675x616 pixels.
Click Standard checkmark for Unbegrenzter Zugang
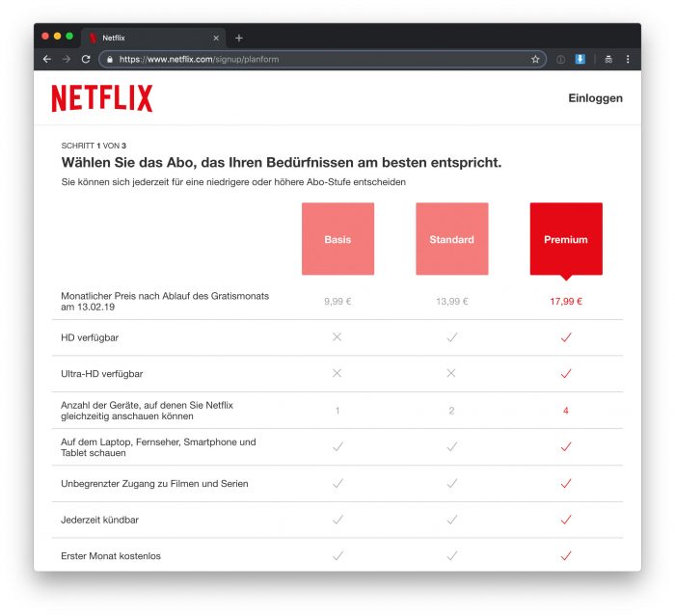click(452, 483)
